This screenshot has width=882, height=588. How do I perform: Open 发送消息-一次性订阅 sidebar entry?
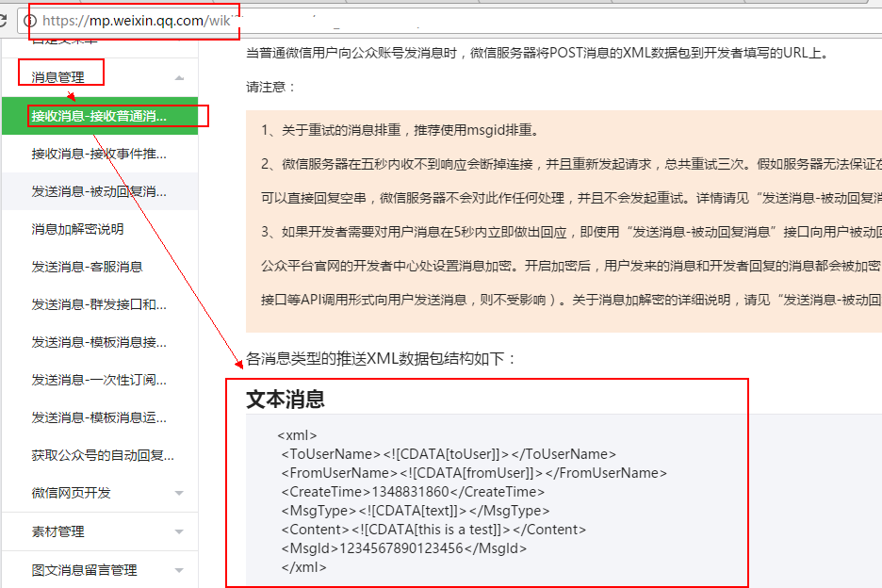tap(99, 380)
